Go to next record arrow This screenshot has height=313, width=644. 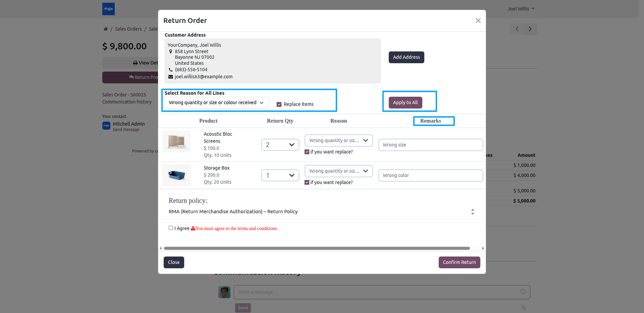click(x=530, y=29)
